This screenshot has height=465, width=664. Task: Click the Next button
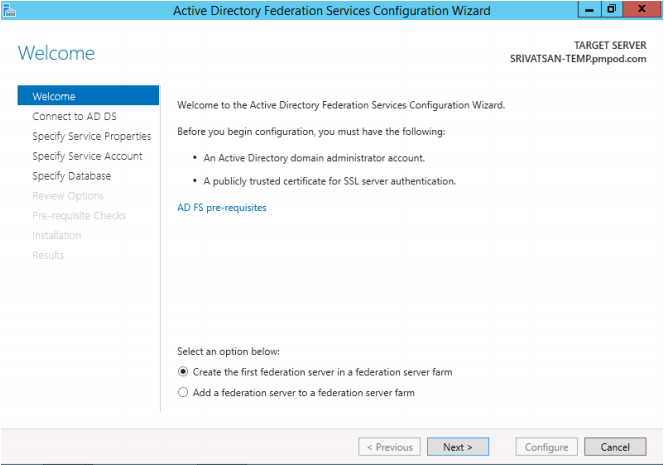click(458, 447)
